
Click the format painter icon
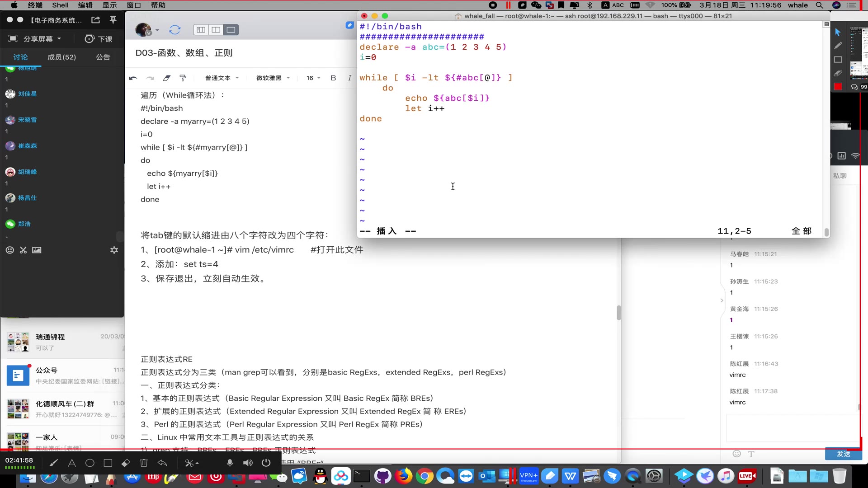pos(183,78)
